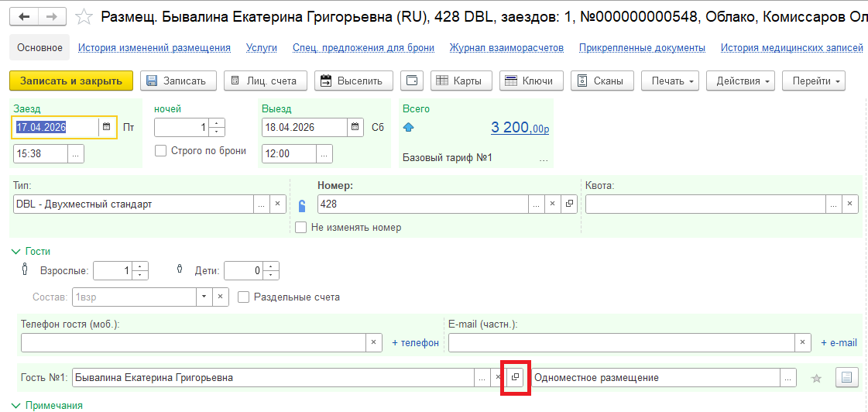Open selection list for Гость №1
Image resolution: width=868 pixels, height=412 pixels.
point(482,378)
